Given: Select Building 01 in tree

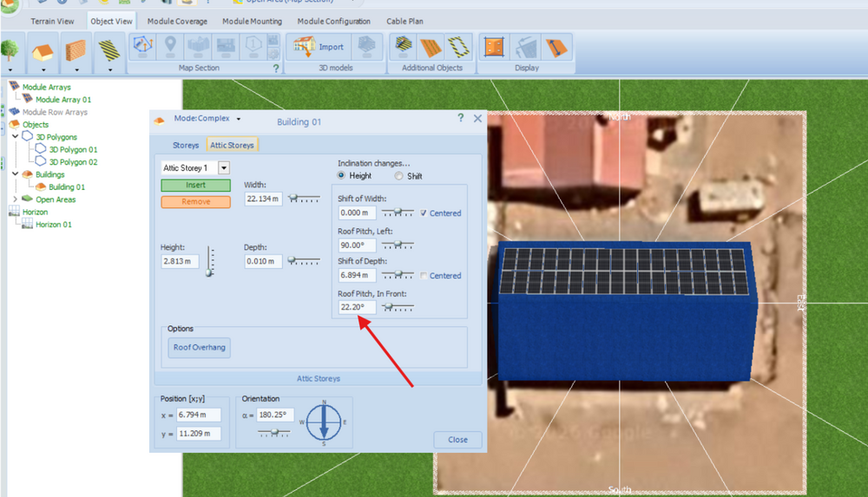Looking at the screenshot, I should click(67, 187).
